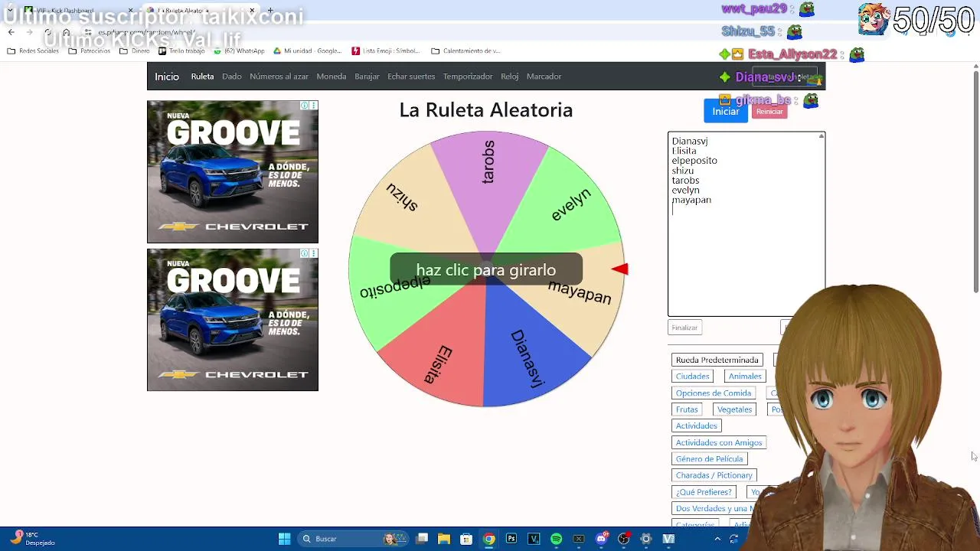Open the Patrocinios bookmark folder
The image size is (980, 551).
tap(90, 51)
